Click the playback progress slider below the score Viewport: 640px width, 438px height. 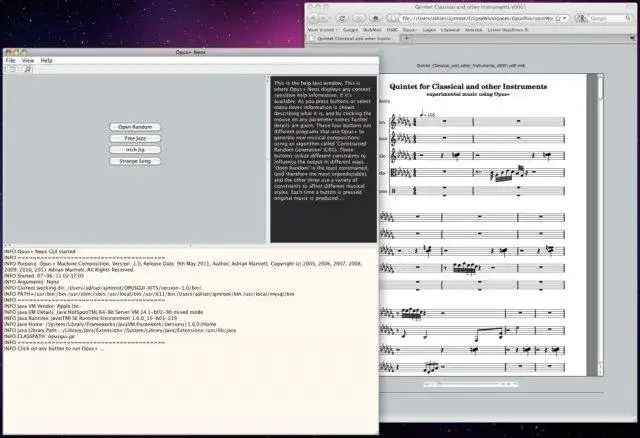coord(469,384)
